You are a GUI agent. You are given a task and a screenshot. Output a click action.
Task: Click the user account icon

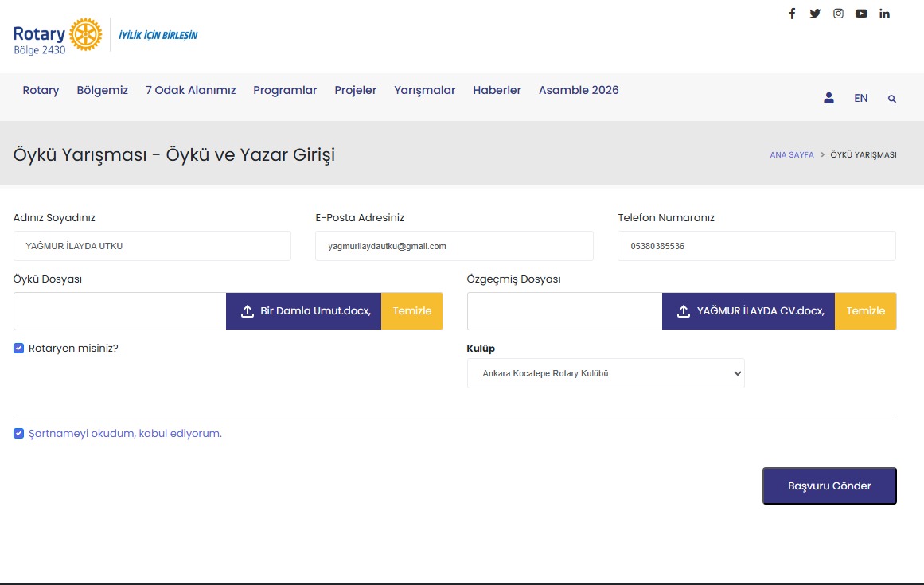[828, 98]
